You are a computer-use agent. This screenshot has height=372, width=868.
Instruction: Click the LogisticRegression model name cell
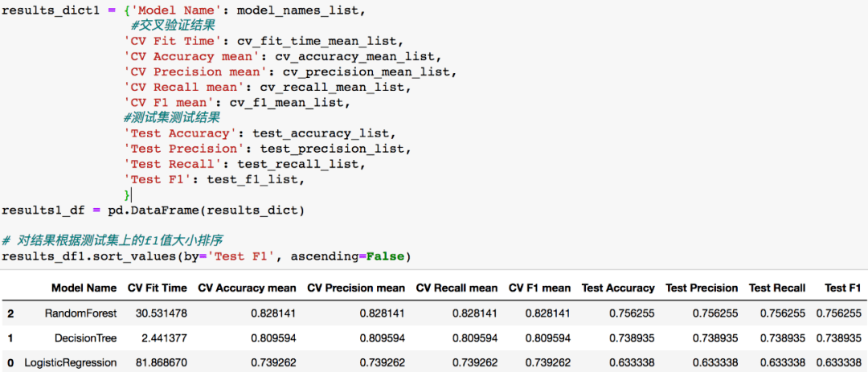[x=70, y=362]
